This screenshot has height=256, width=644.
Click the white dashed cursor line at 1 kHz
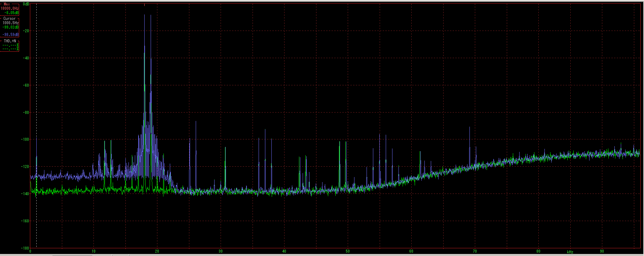(x=36, y=126)
